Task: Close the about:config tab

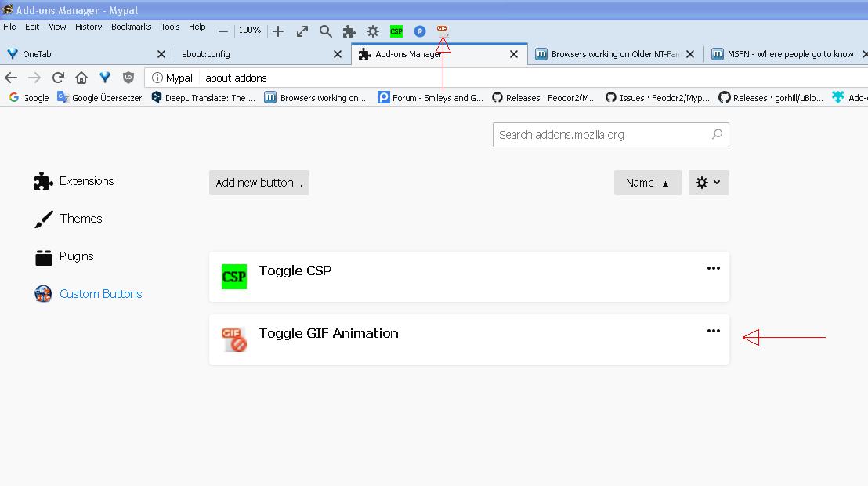Action: click(x=337, y=54)
